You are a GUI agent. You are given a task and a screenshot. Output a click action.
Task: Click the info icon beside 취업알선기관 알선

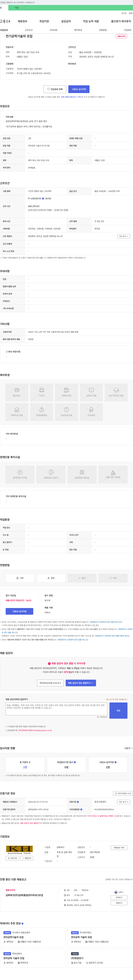coord(75,762)
